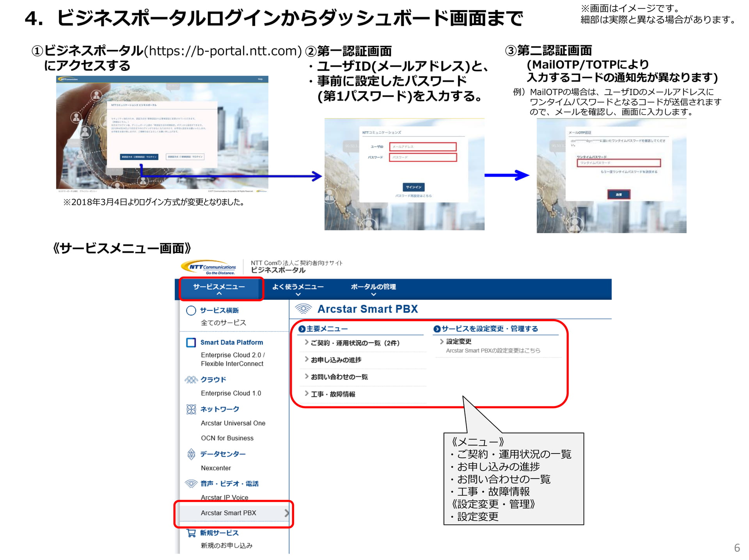Click the パスワード input field

(423, 157)
